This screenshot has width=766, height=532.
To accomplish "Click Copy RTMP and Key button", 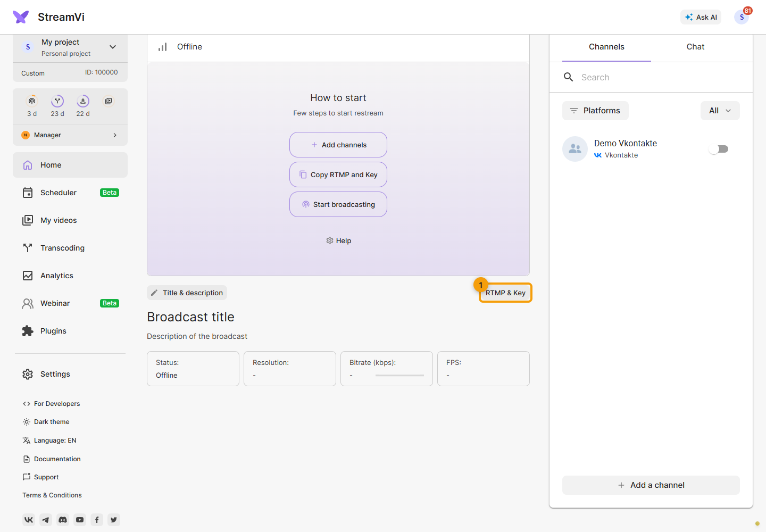I will [338, 174].
